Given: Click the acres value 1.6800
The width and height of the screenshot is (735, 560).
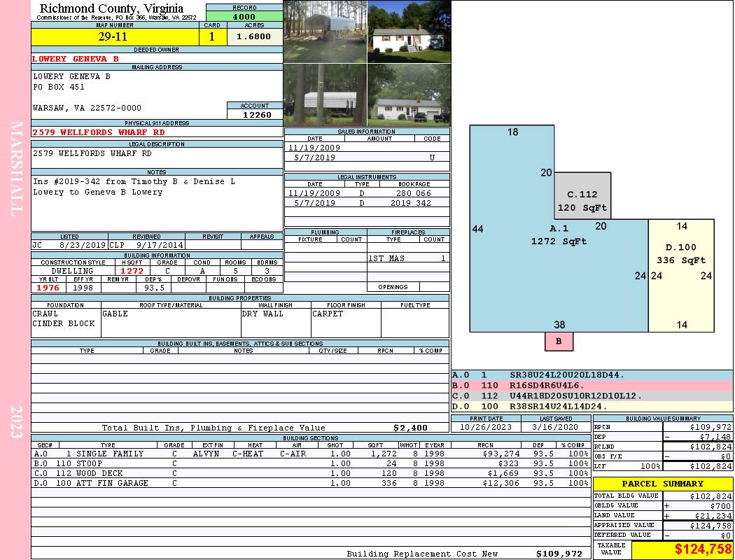Looking at the screenshot, I should coord(255,36).
